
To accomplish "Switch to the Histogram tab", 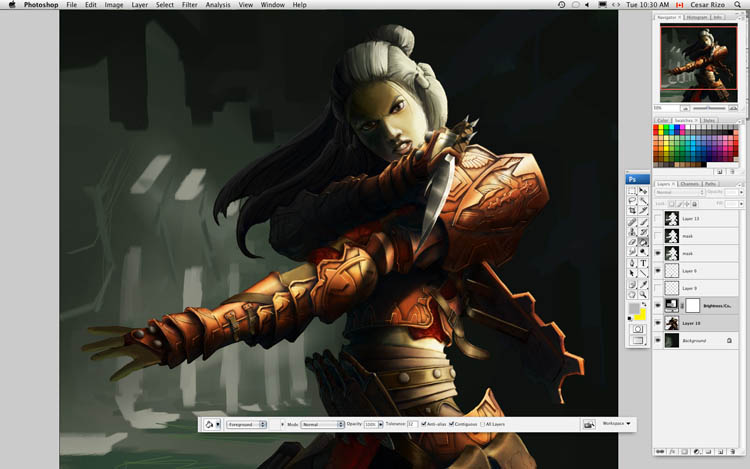I will tap(697, 17).
